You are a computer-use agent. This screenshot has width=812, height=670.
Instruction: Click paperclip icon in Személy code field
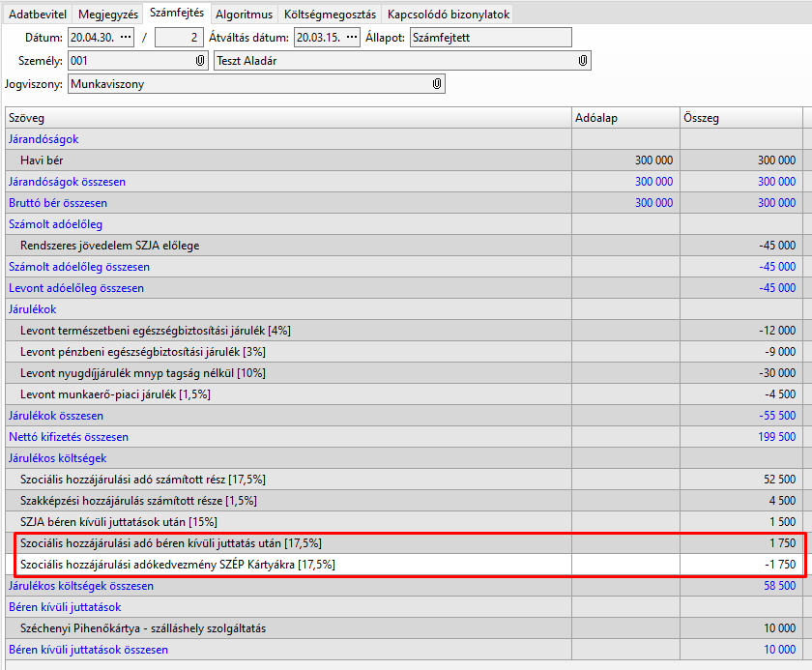tap(200, 61)
